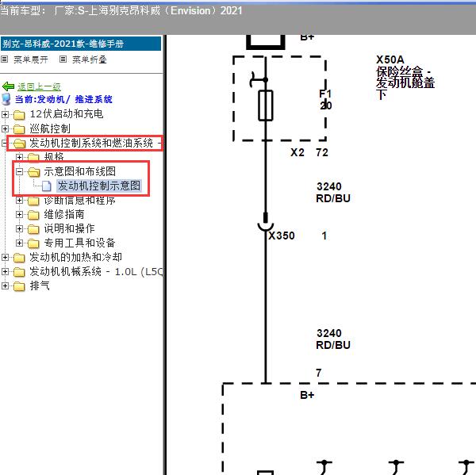Select the 发动机的加热和冷却 tree item
This screenshot has height=475, width=476.
[76, 257]
